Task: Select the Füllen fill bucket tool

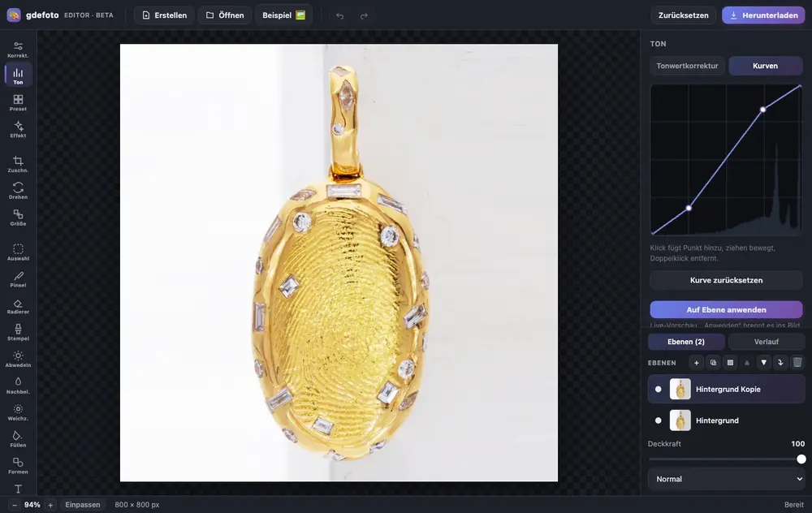Action: [x=18, y=439]
